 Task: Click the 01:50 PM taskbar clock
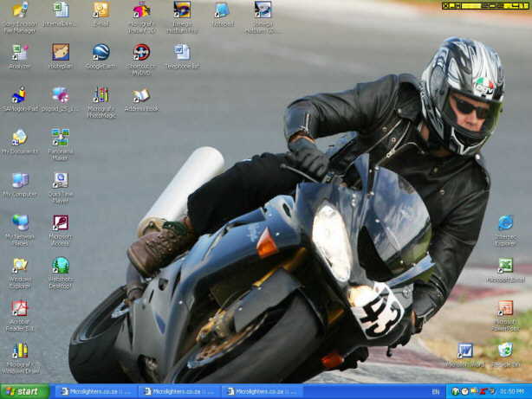(512, 391)
